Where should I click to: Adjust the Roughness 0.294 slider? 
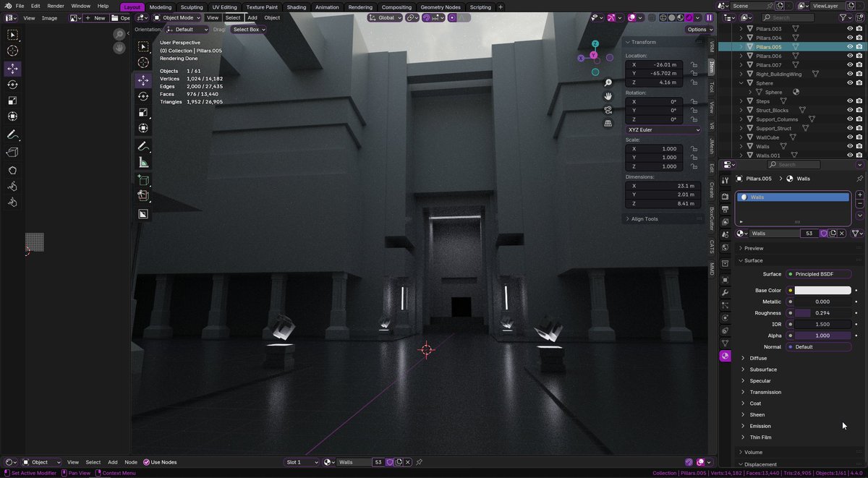tap(822, 313)
